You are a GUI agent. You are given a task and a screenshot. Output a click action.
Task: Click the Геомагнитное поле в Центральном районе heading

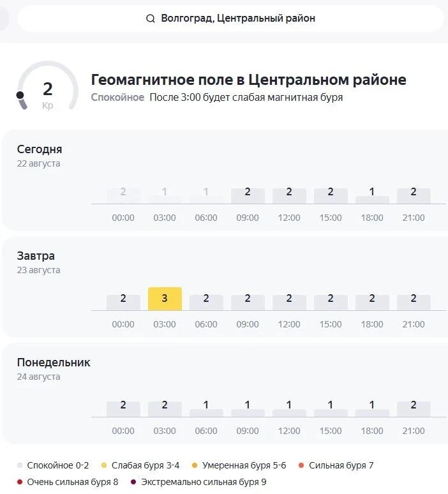(x=249, y=80)
